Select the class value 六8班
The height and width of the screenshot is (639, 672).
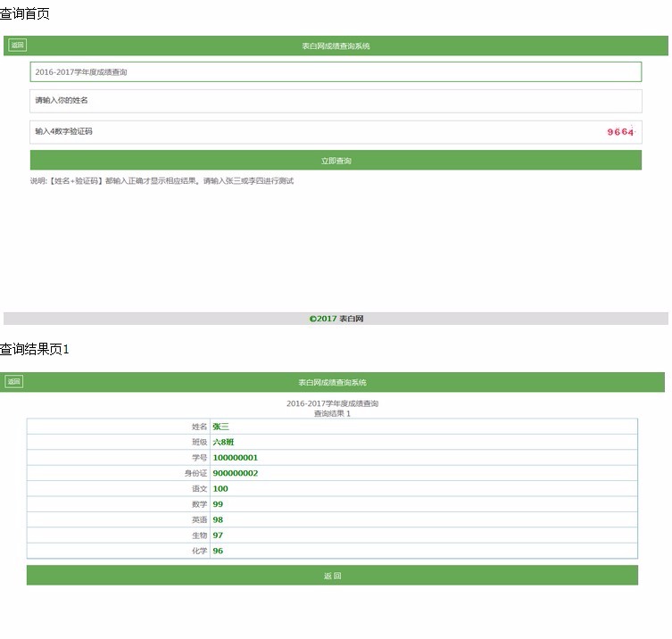(x=223, y=442)
